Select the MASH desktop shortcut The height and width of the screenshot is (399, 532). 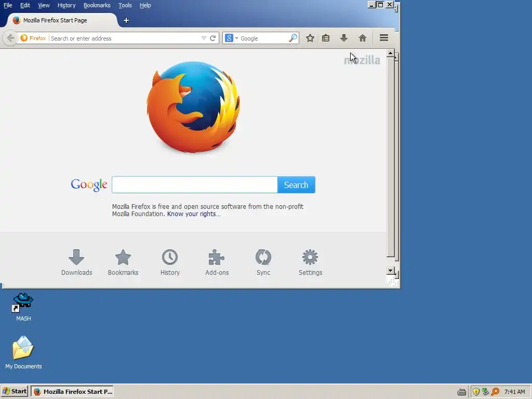point(23,307)
